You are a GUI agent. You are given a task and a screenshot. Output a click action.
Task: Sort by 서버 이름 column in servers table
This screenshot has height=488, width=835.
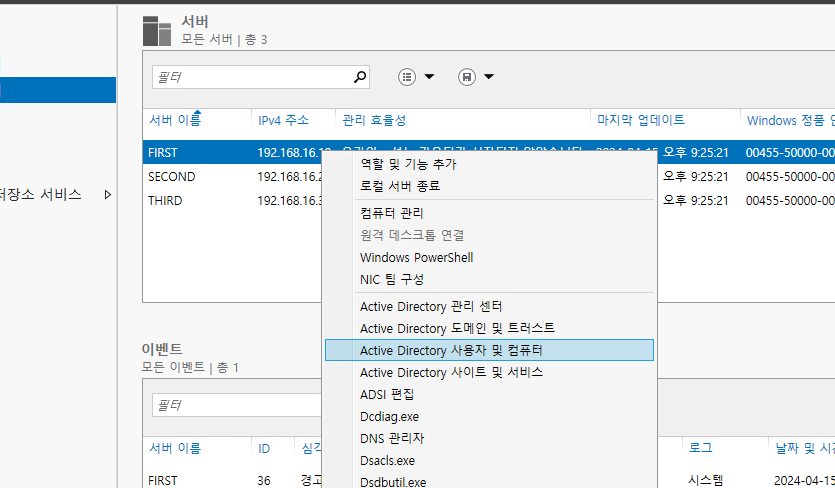pos(175,120)
